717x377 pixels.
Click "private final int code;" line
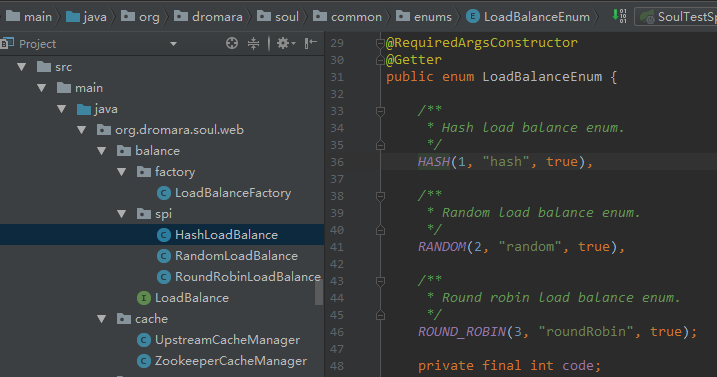point(509,366)
